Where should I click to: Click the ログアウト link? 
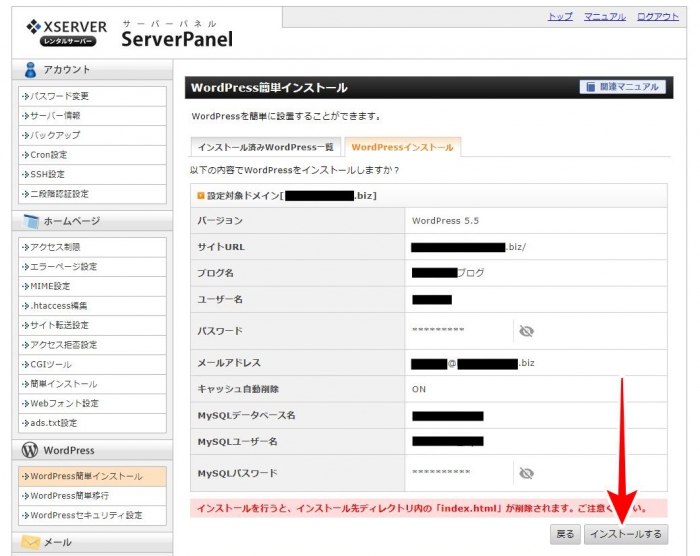point(658,17)
